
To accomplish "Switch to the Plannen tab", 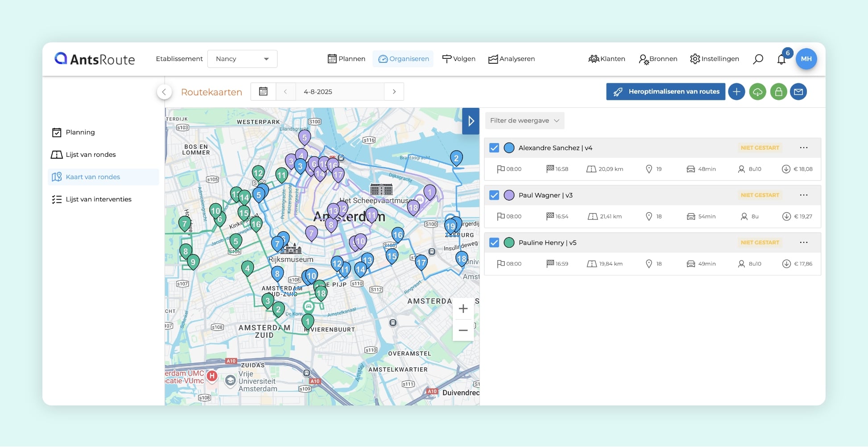I will coord(347,59).
